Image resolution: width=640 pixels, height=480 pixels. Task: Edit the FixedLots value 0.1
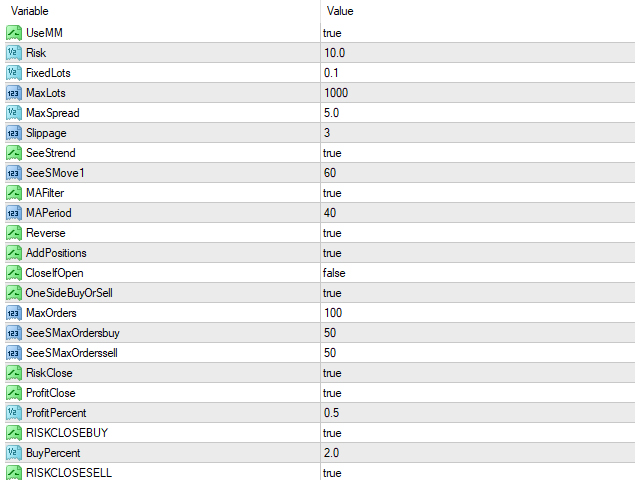(x=478, y=73)
